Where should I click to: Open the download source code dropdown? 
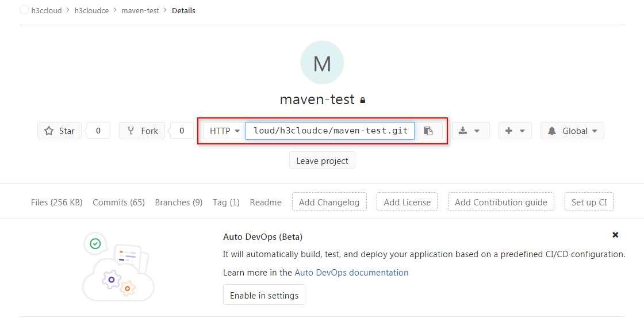[470, 131]
